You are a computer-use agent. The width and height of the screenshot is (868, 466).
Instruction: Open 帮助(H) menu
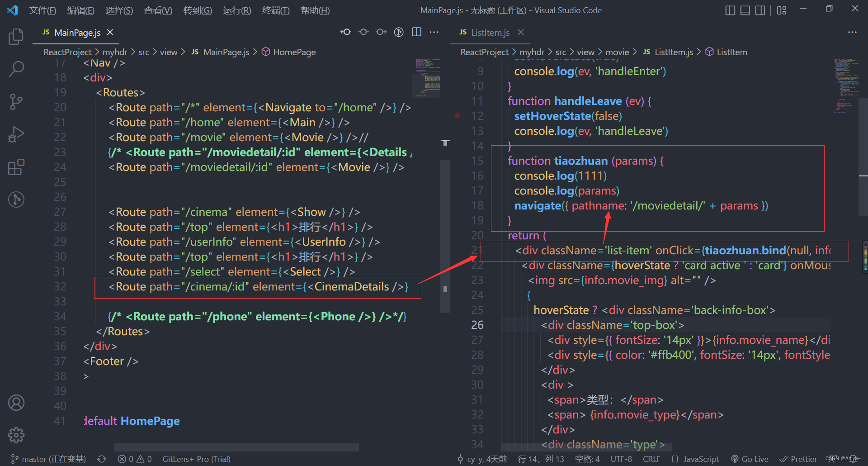point(315,10)
